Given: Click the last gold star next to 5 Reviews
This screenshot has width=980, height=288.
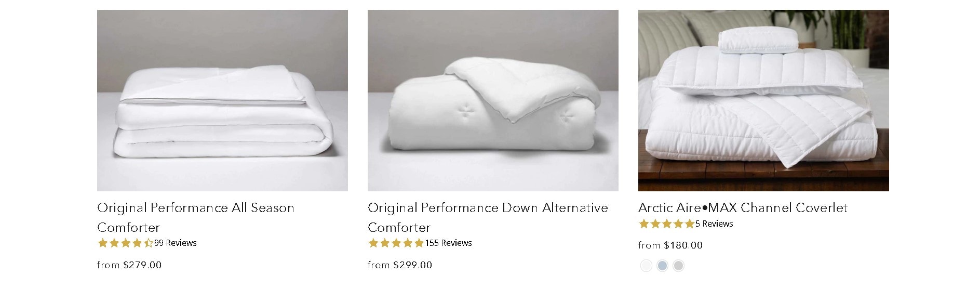Looking at the screenshot, I should 689,224.
